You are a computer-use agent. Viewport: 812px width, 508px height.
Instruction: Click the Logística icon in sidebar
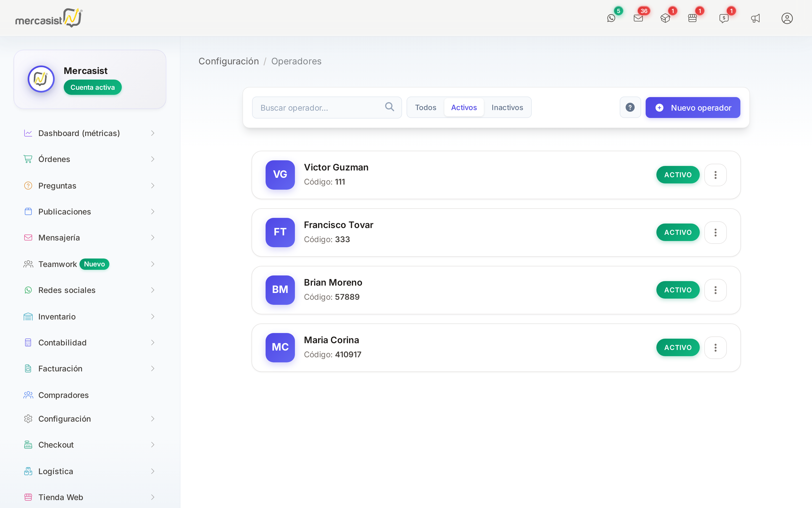pos(28,471)
